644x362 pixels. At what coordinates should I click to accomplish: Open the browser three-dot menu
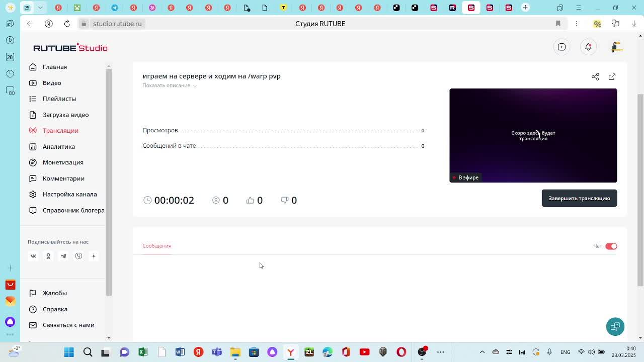[577, 24]
